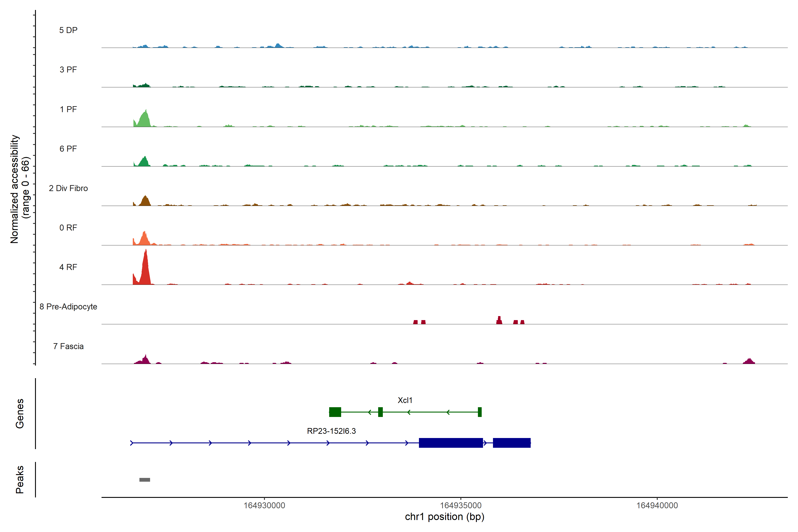The width and height of the screenshot is (798, 532).
Task: Click the 164930000 axis tick label
Action: click(264, 505)
